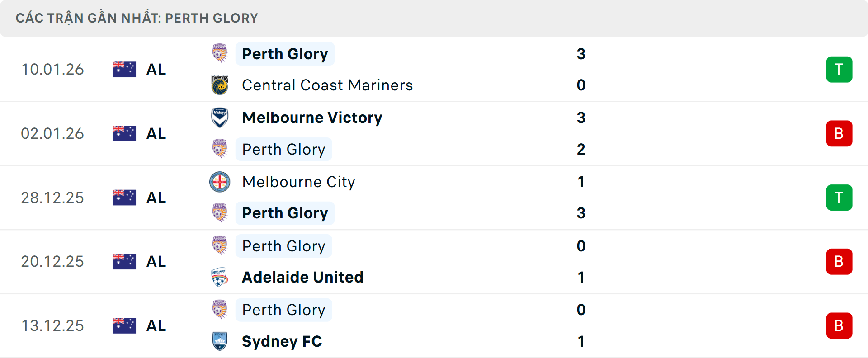The image size is (868, 358).
Task: Open the Melbourne City club crest
Action: (220, 182)
